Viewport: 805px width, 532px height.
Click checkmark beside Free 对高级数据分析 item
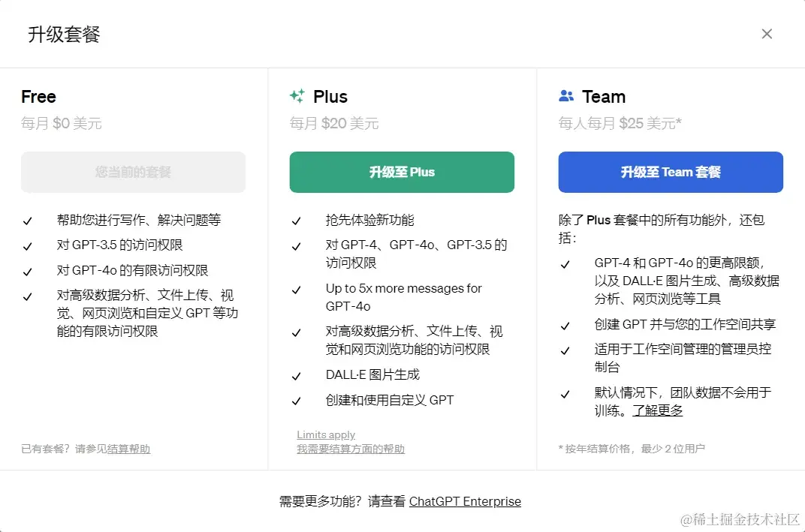coord(28,296)
